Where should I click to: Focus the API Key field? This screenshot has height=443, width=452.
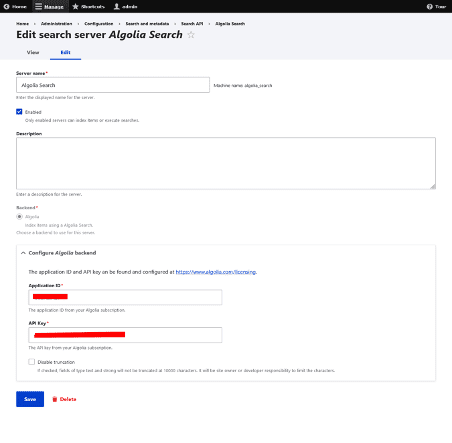point(125,335)
